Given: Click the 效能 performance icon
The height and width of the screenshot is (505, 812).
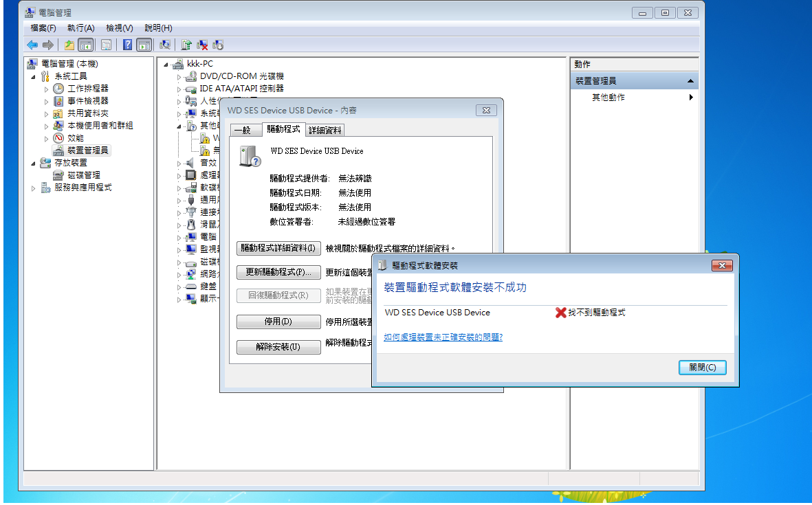Looking at the screenshot, I should click(x=58, y=138).
